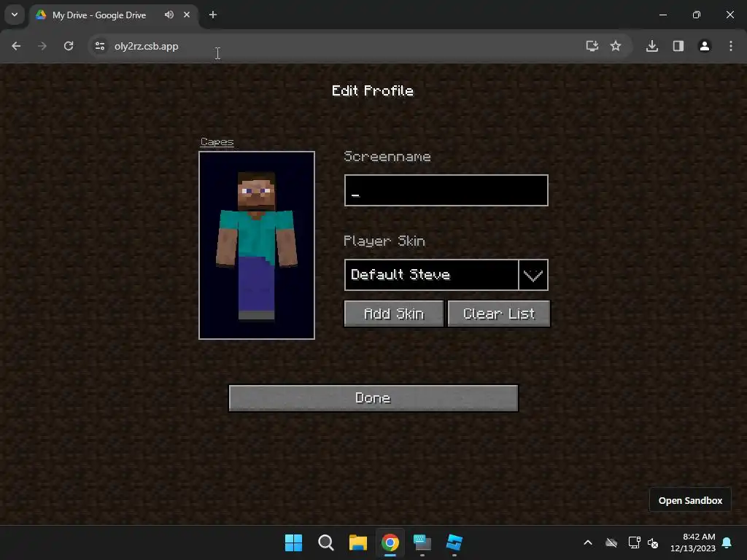Focus the Screenname text field
Screen dimensions: 747x560
pyautogui.click(x=446, y=190)
